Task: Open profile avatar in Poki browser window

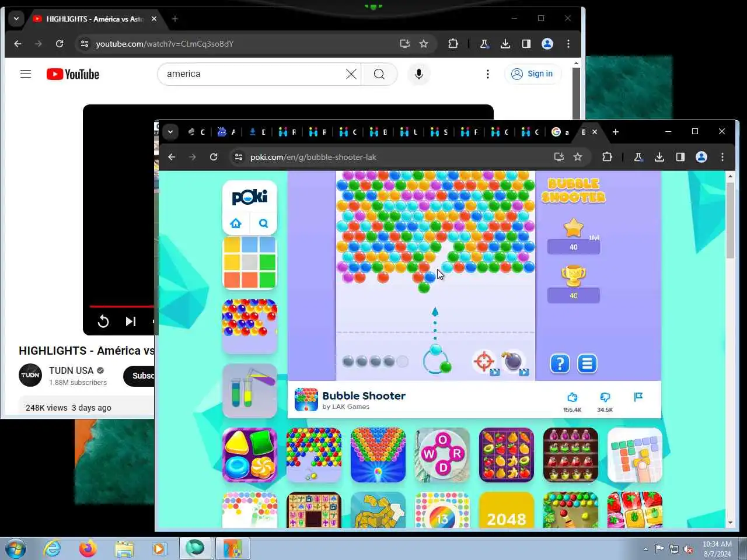Action: (x=701, y=157)
